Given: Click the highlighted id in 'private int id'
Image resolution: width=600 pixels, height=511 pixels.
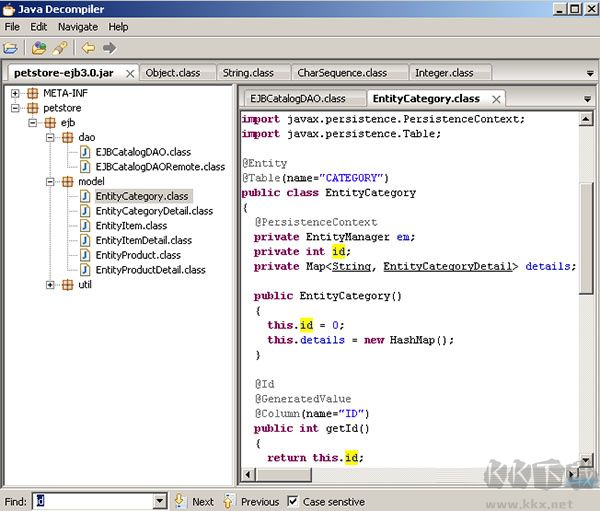Looking at the screenshot, I should coord(339,251).
